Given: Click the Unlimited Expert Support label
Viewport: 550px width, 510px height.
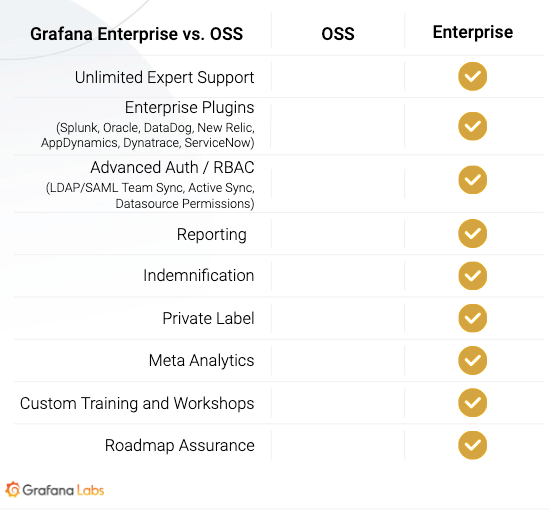Looking at the screenshot, I should (165, 78).
